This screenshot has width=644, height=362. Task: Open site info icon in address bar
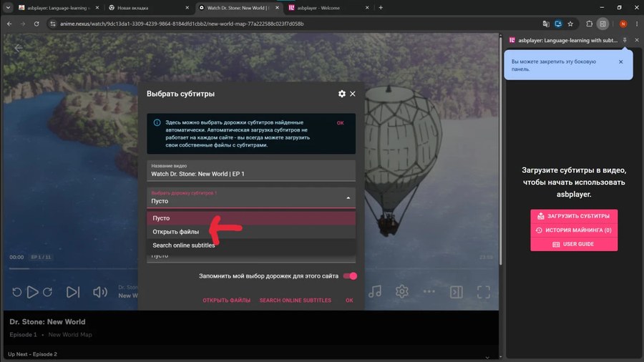tap(52, 24)
